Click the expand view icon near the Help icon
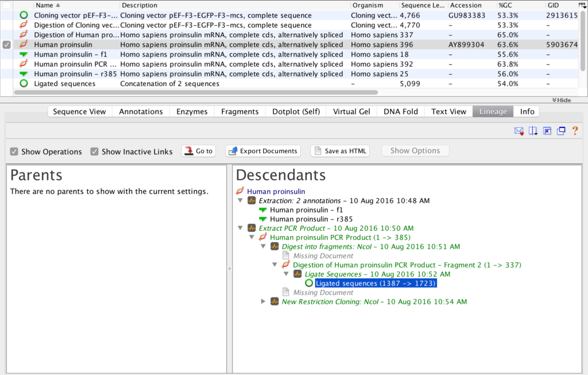Screen dimensions: 588x375 coord(547,131)
